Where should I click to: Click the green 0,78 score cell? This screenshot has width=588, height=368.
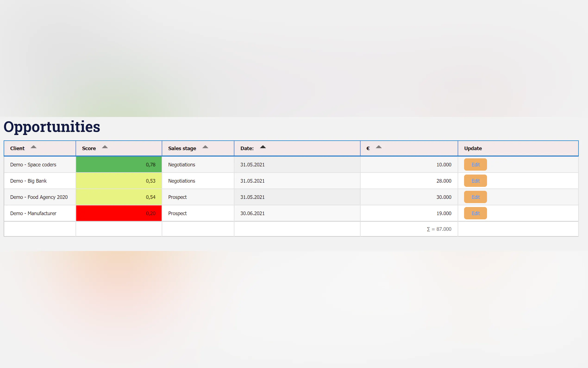coord(119,165)
